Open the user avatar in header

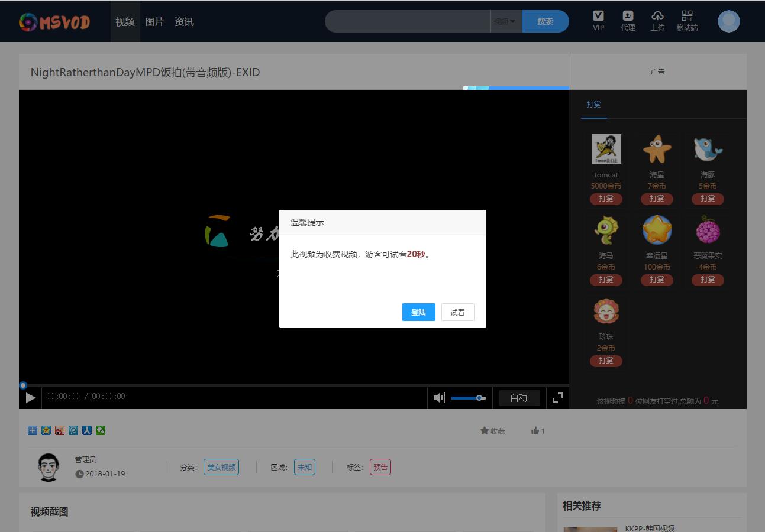(729, 21)
